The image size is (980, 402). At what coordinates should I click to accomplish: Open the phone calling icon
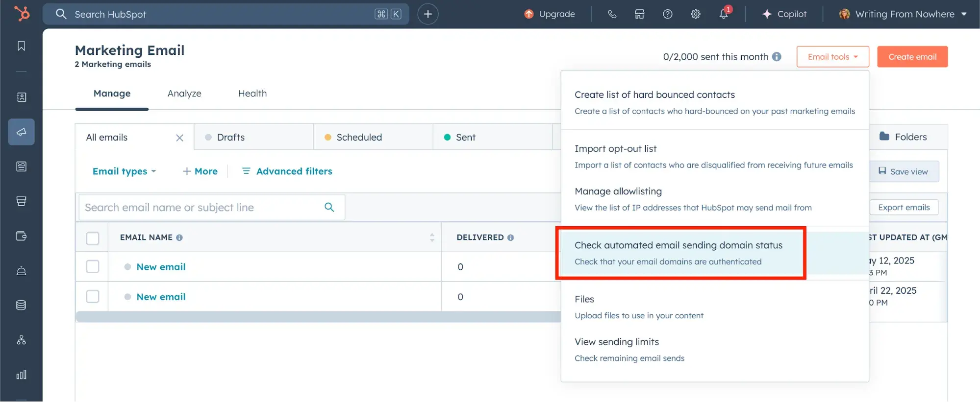[612, 14]
